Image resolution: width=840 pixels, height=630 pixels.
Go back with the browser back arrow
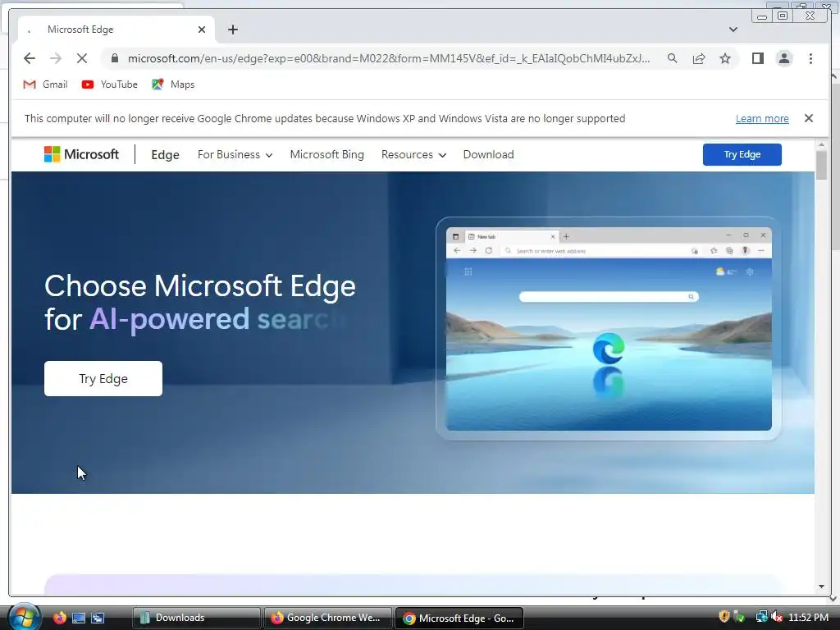tap(30, 58)
